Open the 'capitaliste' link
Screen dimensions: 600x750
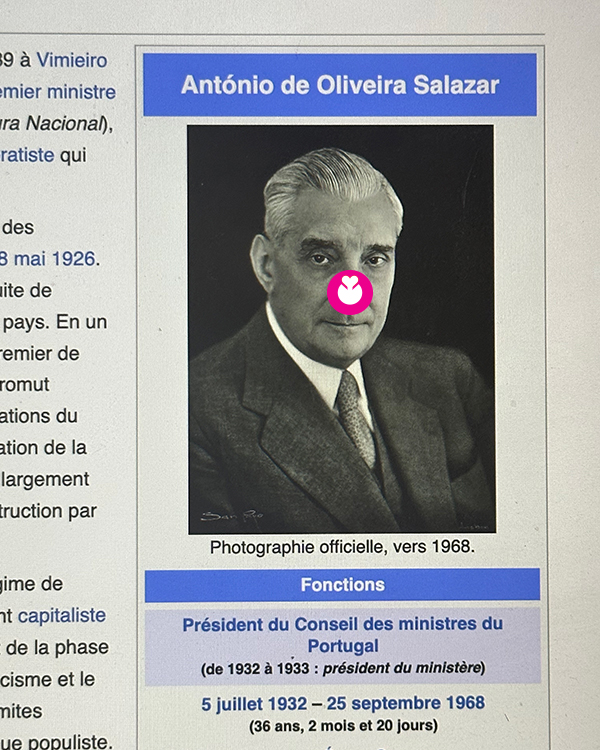coord(62,615)
